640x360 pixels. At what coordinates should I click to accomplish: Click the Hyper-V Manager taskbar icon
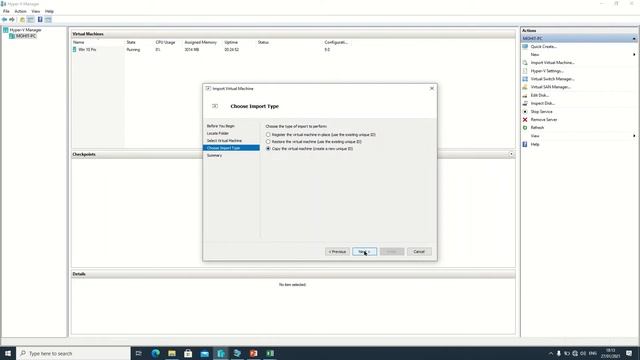pyautogui.click(x=221, y=353)
